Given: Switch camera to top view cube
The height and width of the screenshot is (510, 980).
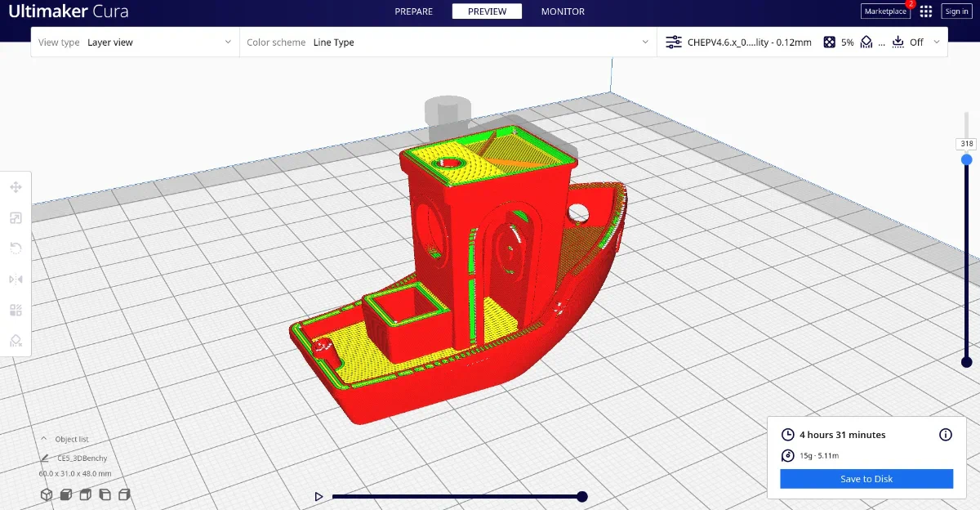Looking at the screenshot, I should (x=86, y=494).
